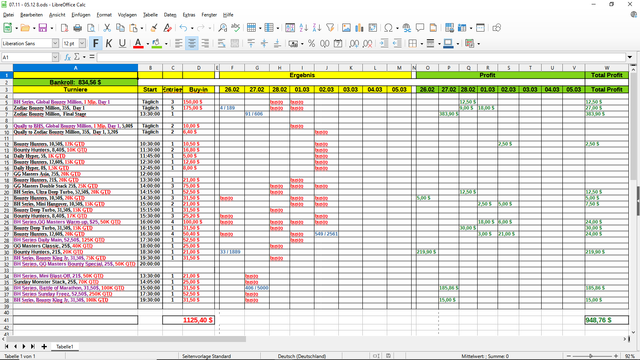Open the shapes drawing functions
The image size is (640, 360).
click(x=496, y=28)
